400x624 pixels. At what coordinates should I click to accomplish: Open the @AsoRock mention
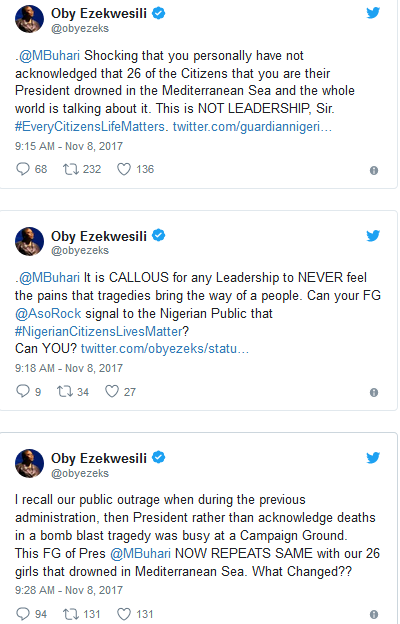click(48, 314)
